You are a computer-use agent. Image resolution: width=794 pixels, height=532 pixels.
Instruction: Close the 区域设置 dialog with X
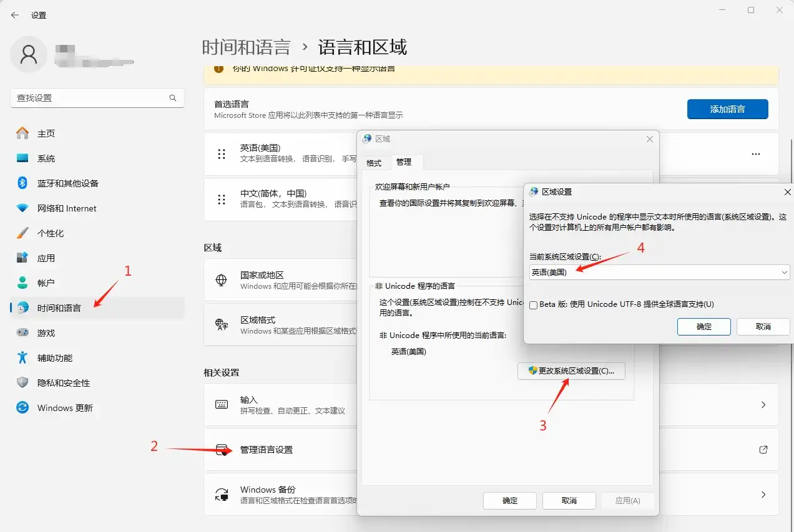[787, 193]
